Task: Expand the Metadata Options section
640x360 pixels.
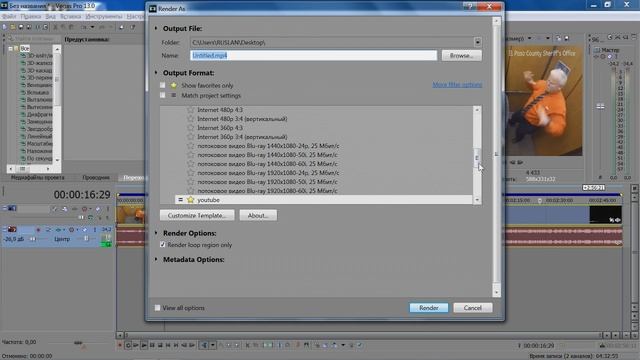Action: coord(156,259)
